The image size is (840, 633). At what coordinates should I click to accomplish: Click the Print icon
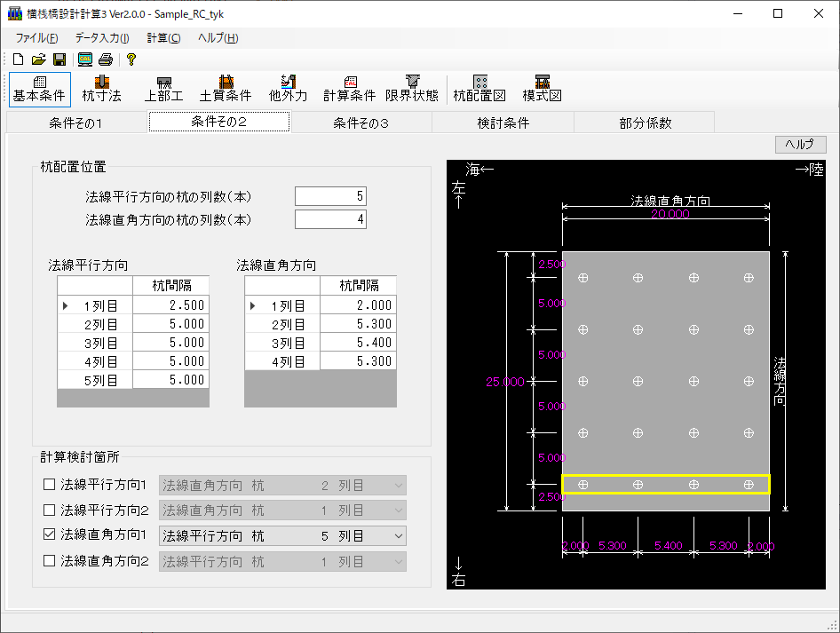(x=106, y=59)
